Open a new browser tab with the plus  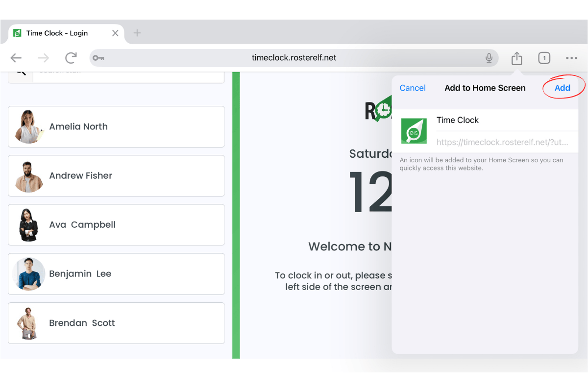137,33
